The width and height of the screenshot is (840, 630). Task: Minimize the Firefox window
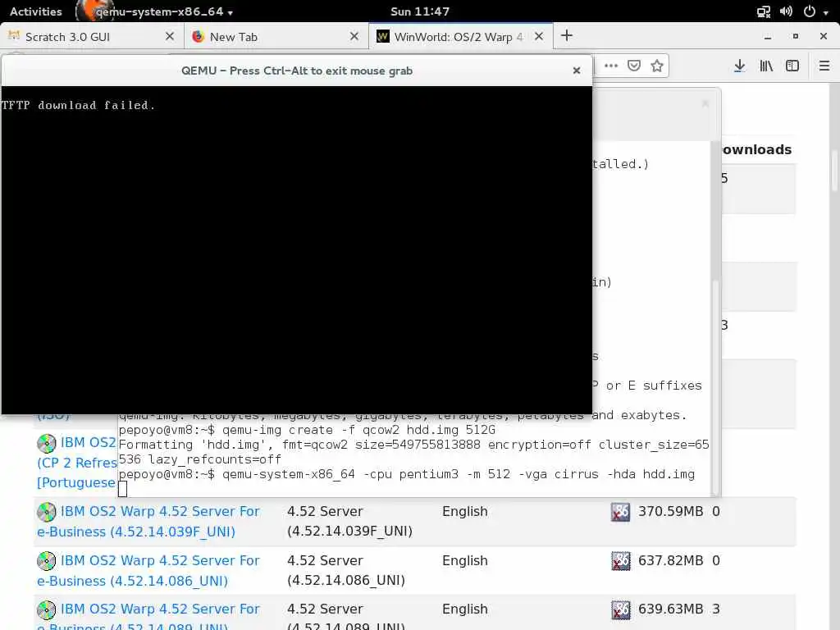[768, 36]
